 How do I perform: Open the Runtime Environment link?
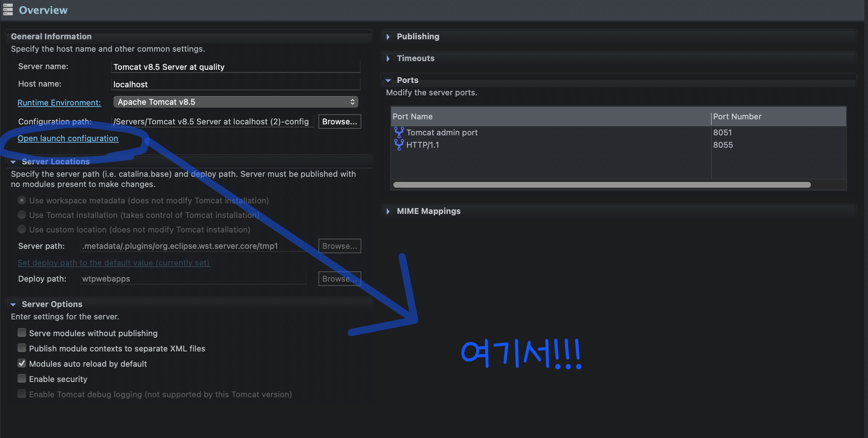59,103
